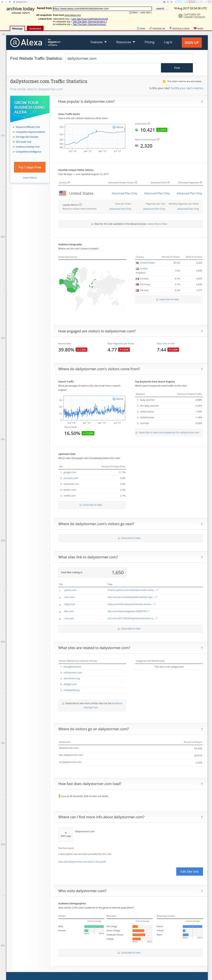The width and height of the screenshot is (212, 980).
Task: Click the Find button
Action: (x=177, y=68)
